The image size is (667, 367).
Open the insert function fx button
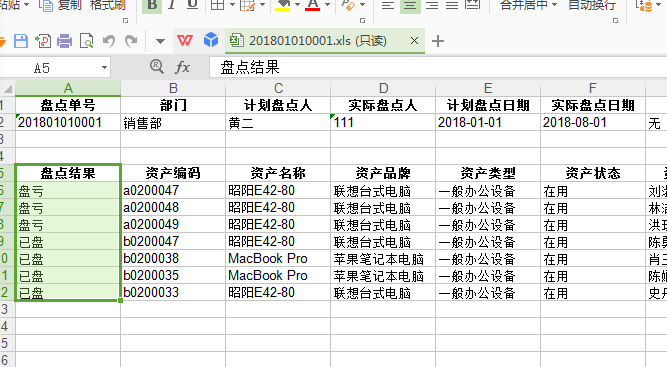182,67
